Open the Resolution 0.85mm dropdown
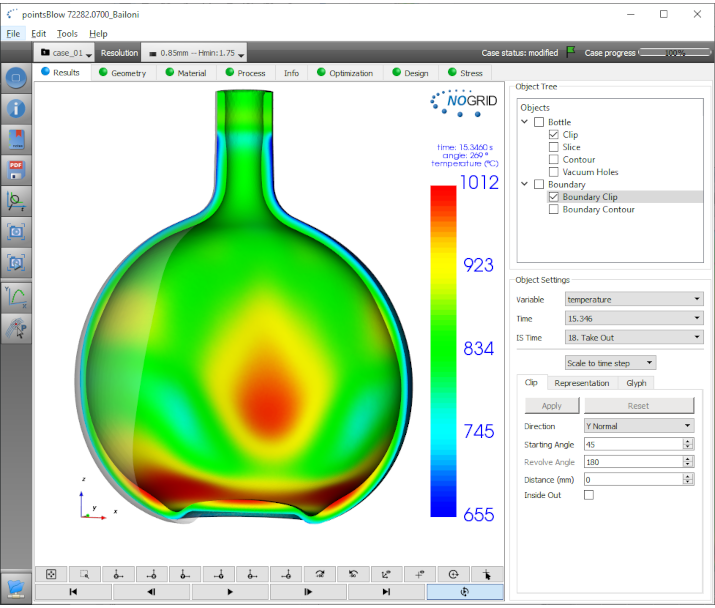715x608 pixels. pos(194,53)
